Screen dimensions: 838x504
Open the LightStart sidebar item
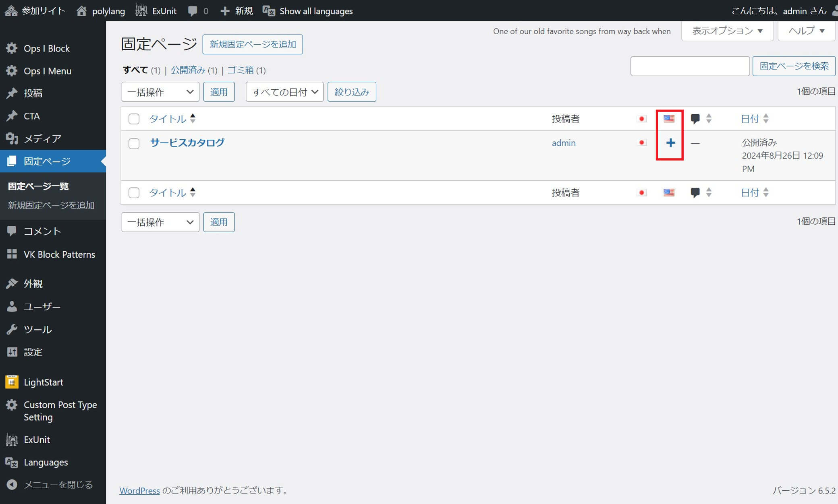point(43,382)
